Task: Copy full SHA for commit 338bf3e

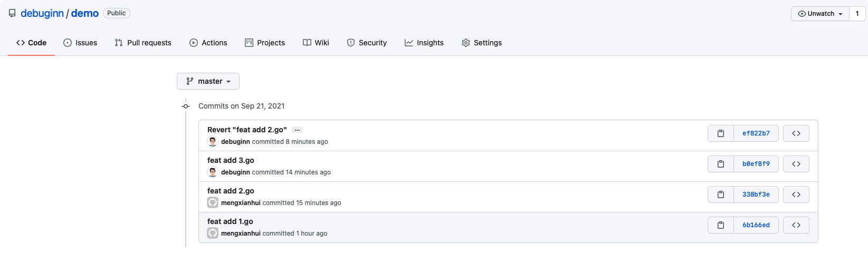Action: click(720, 194)
